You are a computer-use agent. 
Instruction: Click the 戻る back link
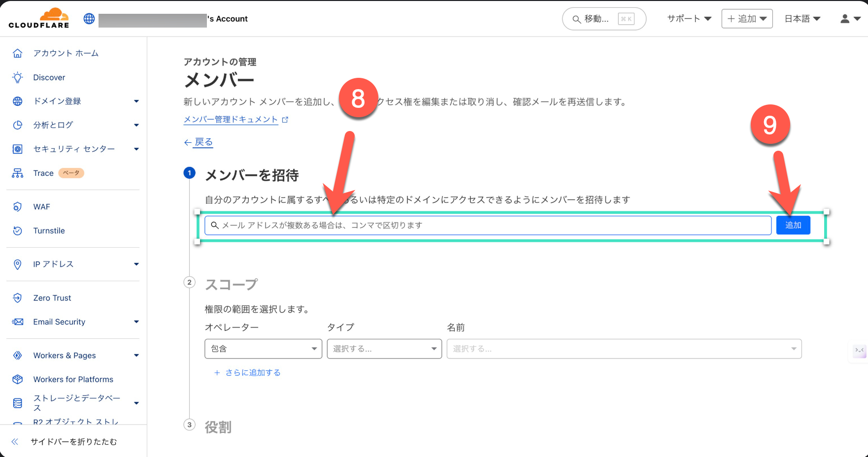coord(203,142)
